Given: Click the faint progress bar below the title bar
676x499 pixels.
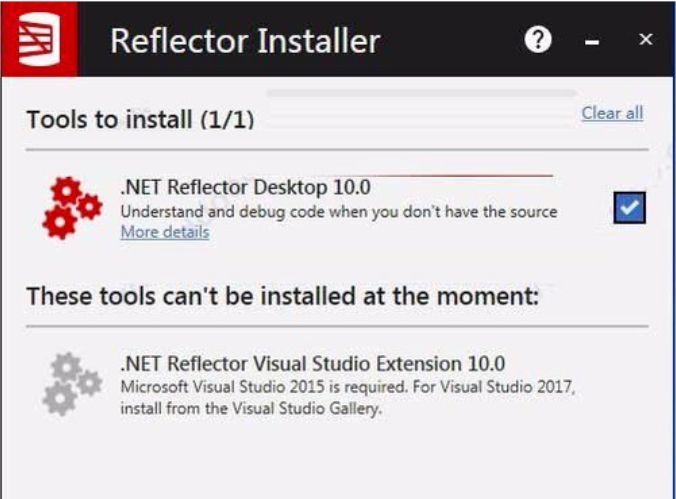Looking at the screenshot, I should (421, 93).
